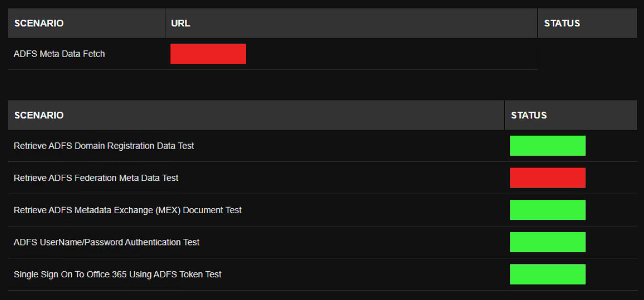Select green status for Domain Registration Data Test
The height and width of the screenshot is (300, 644).
(547, 146)
